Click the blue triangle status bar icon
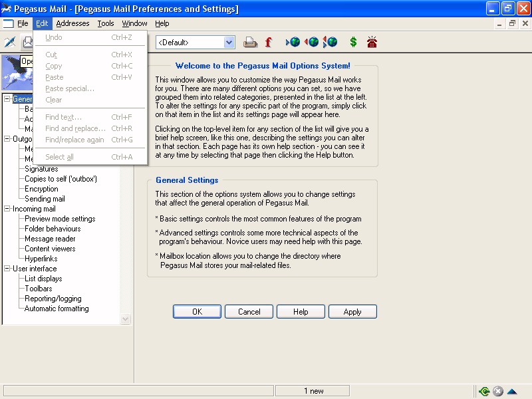The height and width of the screenshot is (399, 532). (x=512, y=391)
